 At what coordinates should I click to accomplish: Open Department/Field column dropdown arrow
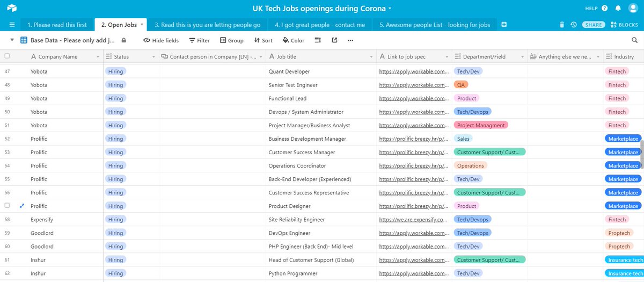(x=522, y=56)
